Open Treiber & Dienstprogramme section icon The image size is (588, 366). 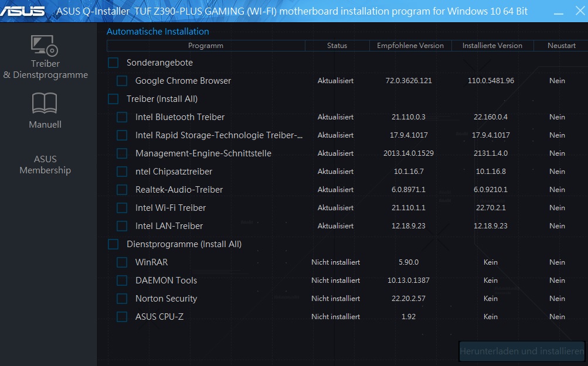[44, 45]
